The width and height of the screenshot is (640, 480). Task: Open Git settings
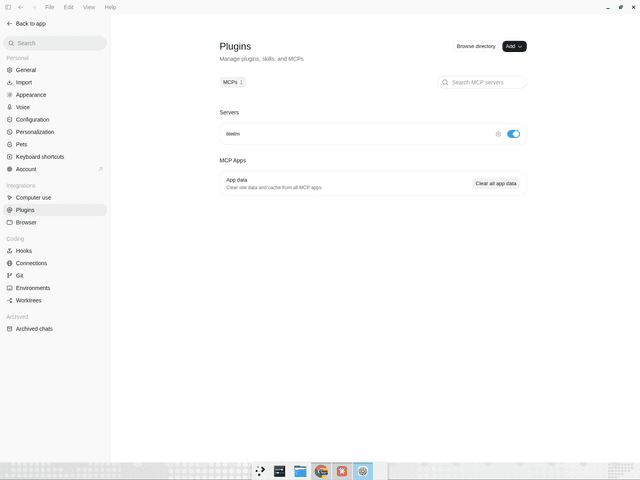[x=55, y=276]
